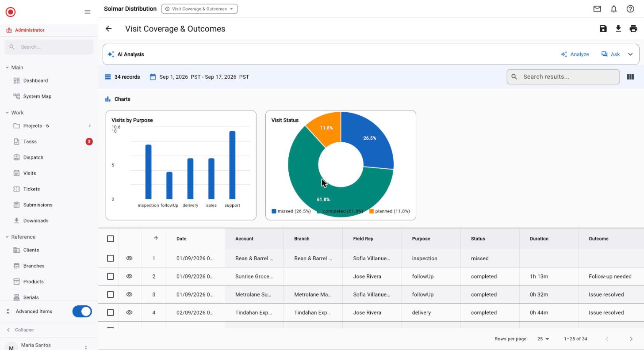Click the blue missed legend swatch
644x350 pixels.
point(274,211)
